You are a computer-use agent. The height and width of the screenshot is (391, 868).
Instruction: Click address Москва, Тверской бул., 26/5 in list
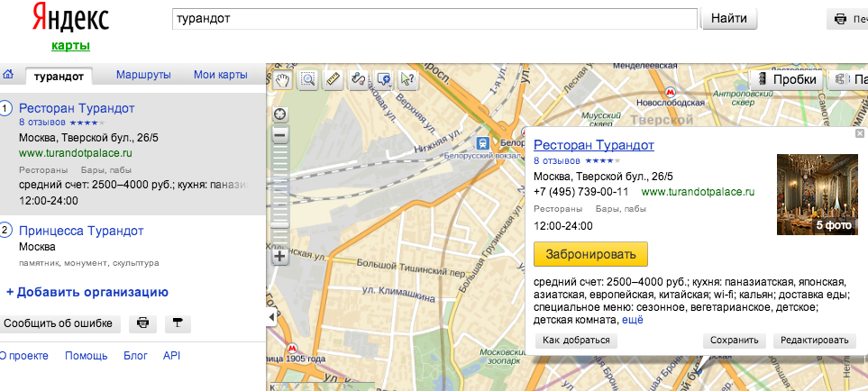click(x=88, y=138)
